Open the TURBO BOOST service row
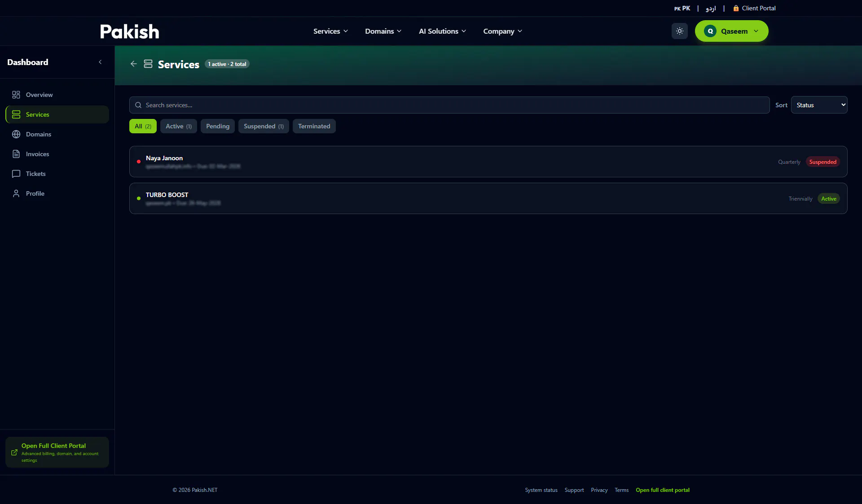 point(488,198)
